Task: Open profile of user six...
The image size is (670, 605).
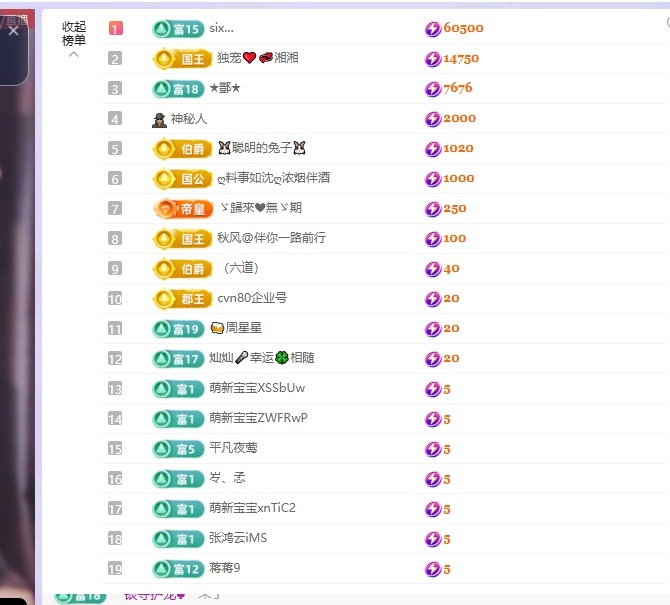Action: tap(221, 28)
